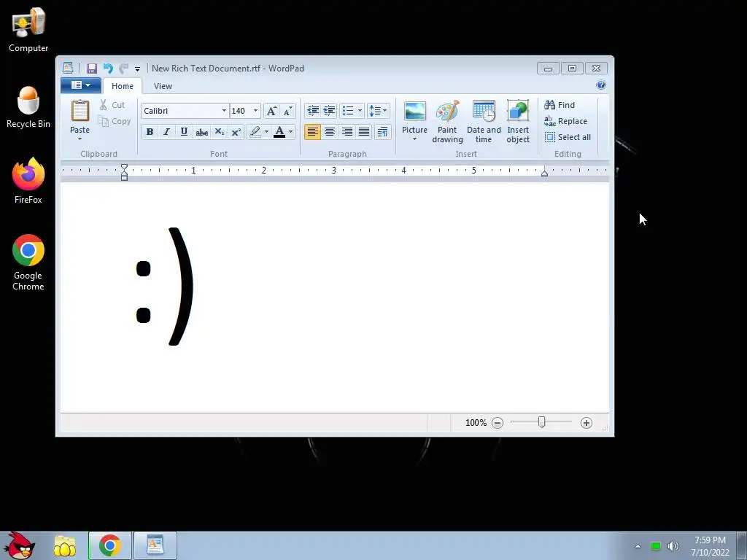Insert a Paint drawing
747x560 pixels.
pos(447,122)
